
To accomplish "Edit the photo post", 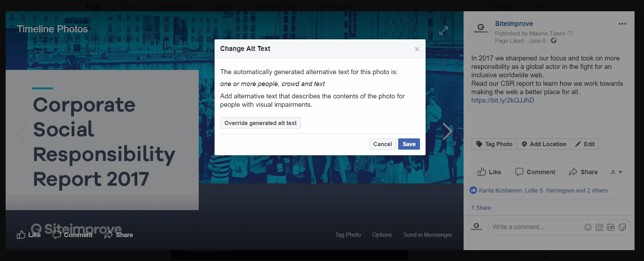I will (585, 144).
